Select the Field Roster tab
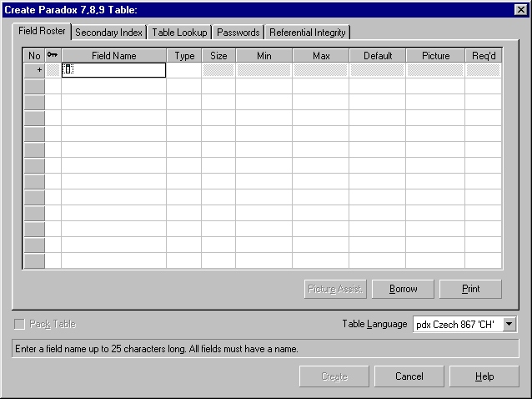Image resolution: width=532 pixels, height=399 pixels. pos(42,31)
